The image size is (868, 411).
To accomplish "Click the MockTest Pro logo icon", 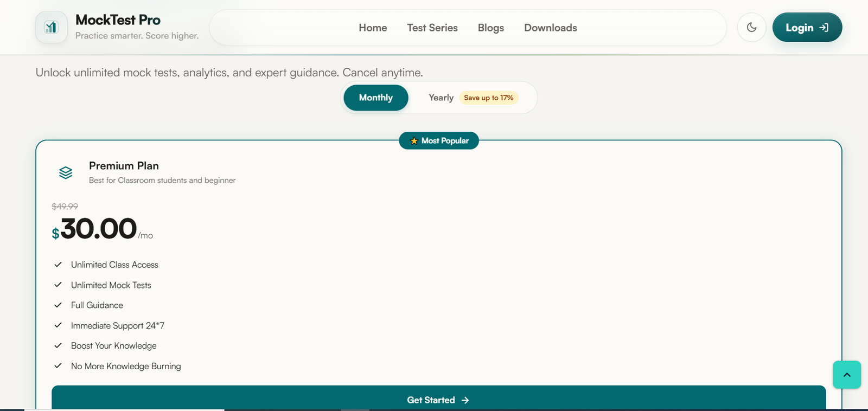I will (52, 27).
